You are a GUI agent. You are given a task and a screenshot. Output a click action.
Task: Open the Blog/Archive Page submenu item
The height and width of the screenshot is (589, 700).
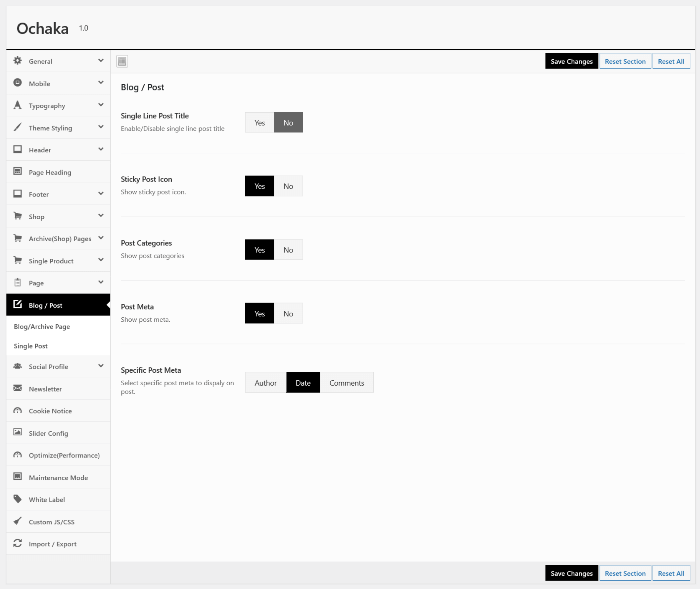pyautogui.click(x=42, y=327)
